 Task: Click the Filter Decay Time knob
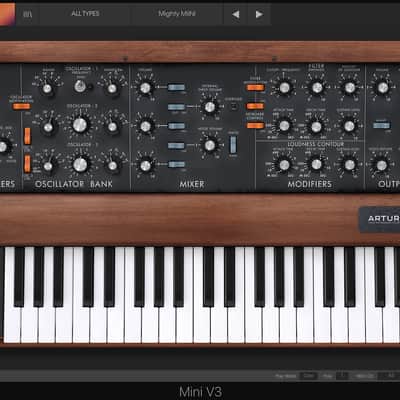[316, 127]
